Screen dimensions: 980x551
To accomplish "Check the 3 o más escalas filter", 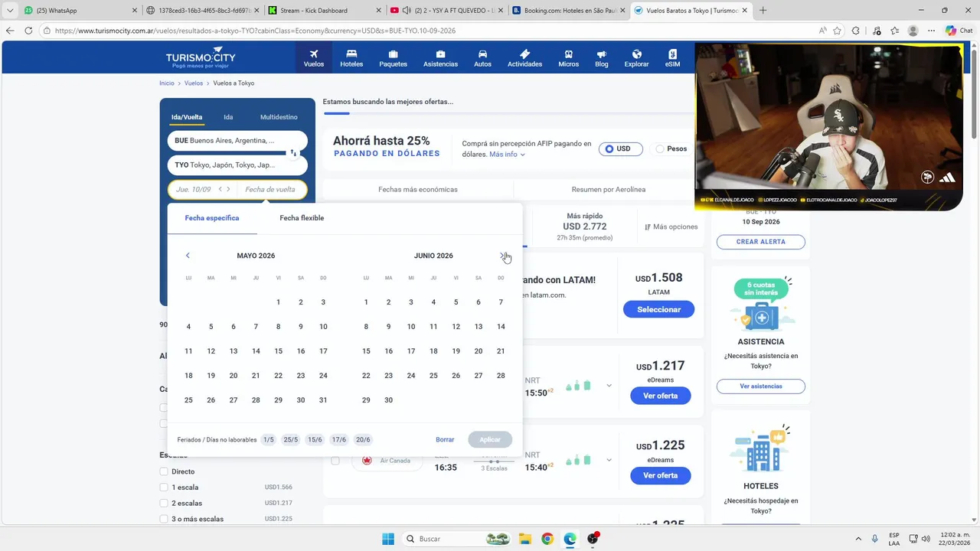I will (x=164, y=519).
